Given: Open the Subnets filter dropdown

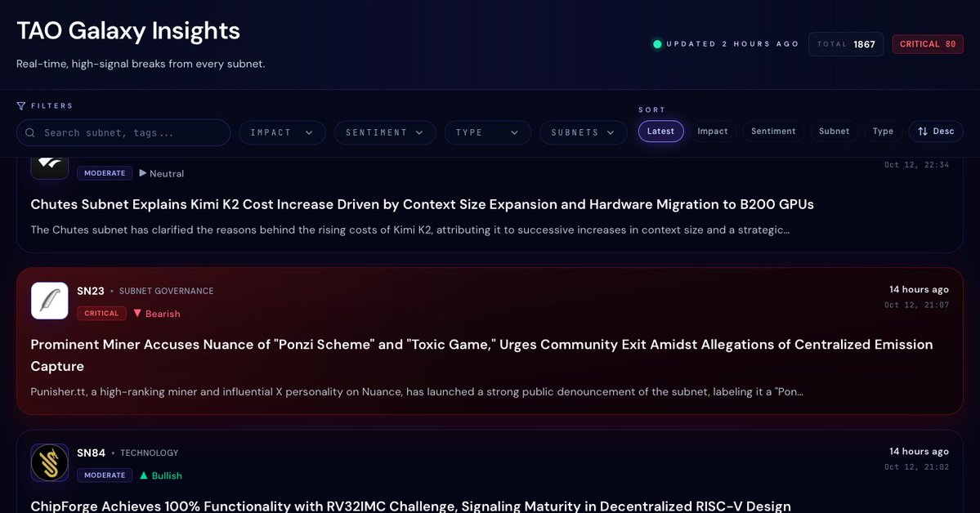Looking at the screenshot, I should [583, 132].
